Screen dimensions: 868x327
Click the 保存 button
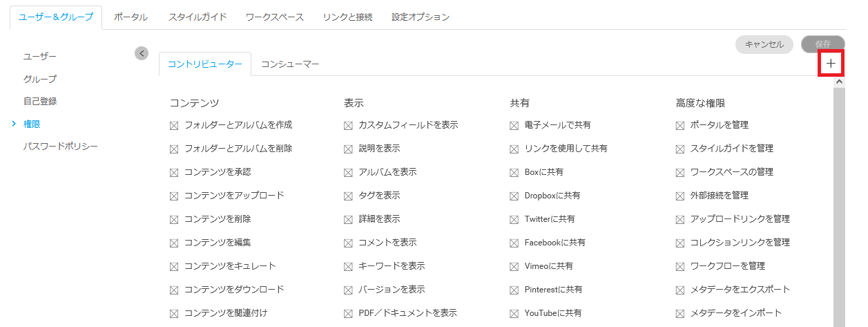pos(822,44)
